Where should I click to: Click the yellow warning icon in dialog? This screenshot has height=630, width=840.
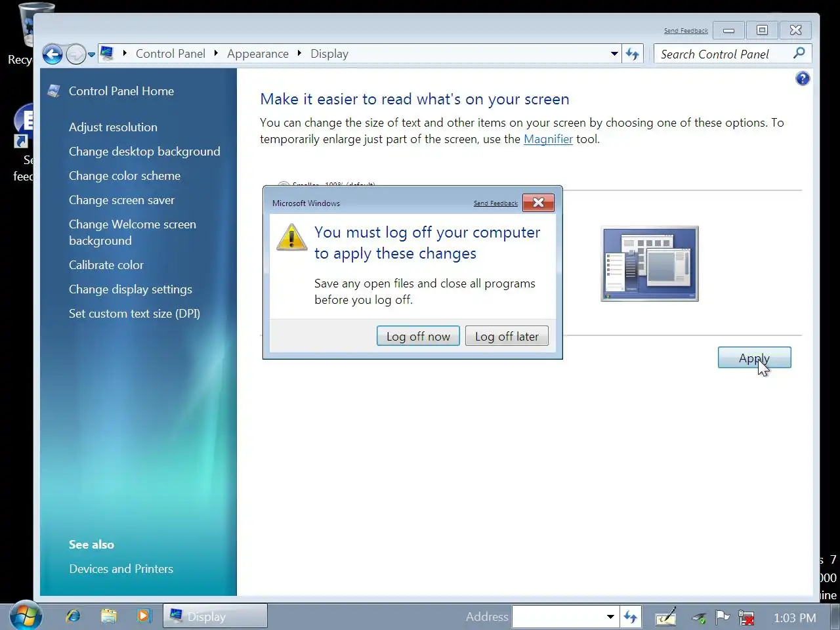pyautogui.click(x=291, y=237)
